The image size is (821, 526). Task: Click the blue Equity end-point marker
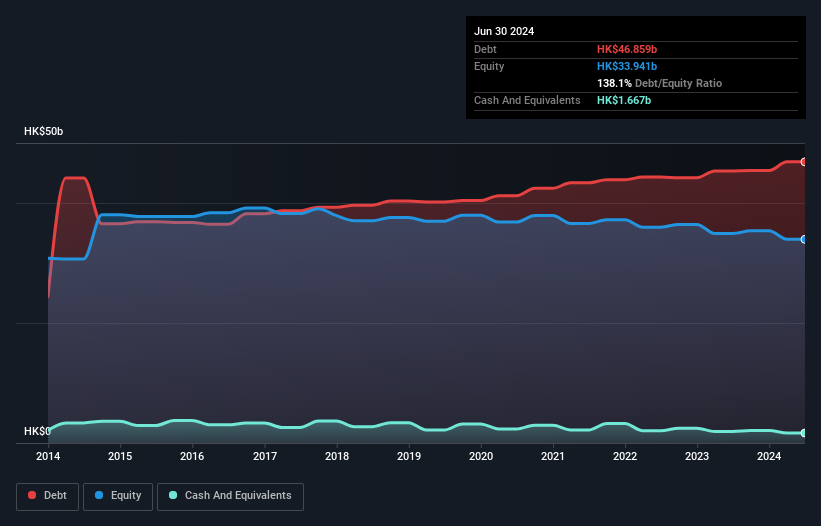(x=804, y=239)
